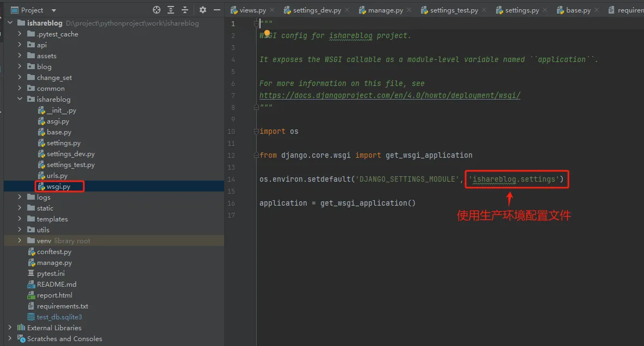This screenshot has width=644, height=346.
Task: Click the Expand All icon in Project panel
Action: tap(171, 10)
